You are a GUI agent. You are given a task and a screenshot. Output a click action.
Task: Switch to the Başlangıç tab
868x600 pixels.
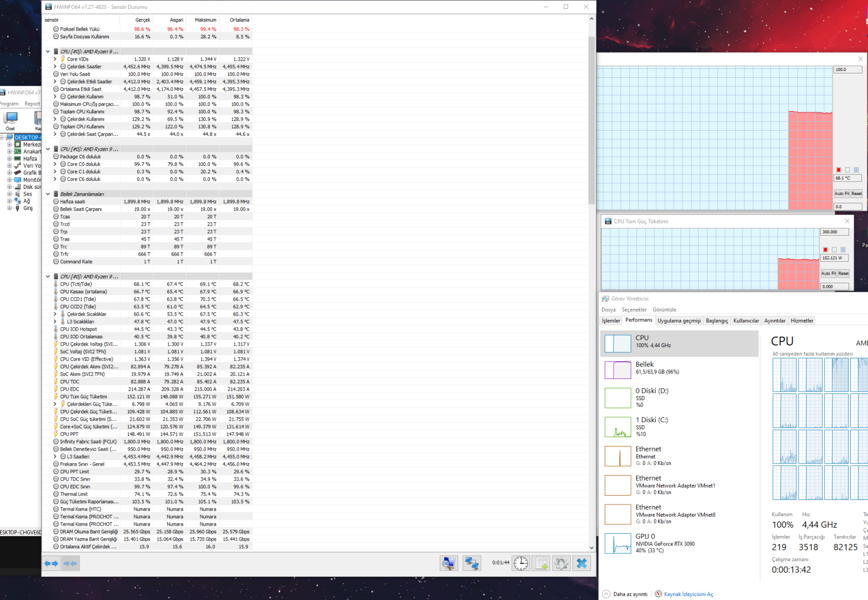pos(717,321)
